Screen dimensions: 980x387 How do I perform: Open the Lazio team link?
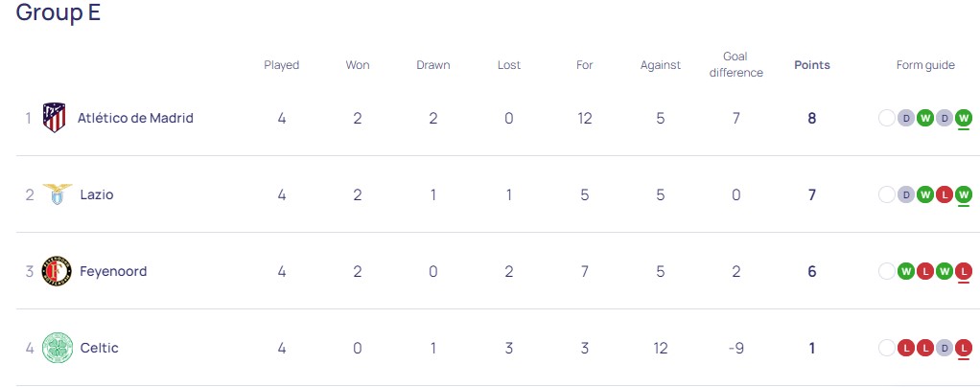pos(97,194)
